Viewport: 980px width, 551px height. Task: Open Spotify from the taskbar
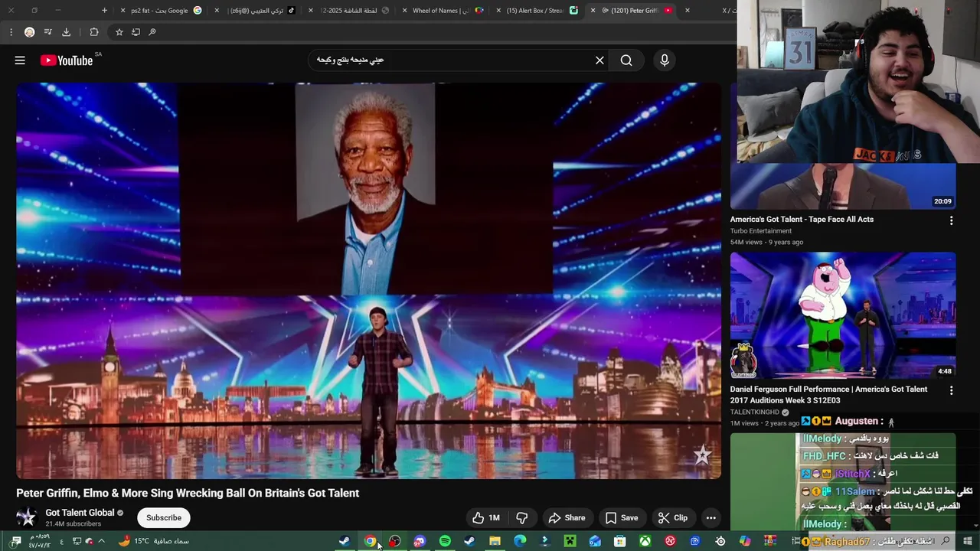(x=445, y=541)
